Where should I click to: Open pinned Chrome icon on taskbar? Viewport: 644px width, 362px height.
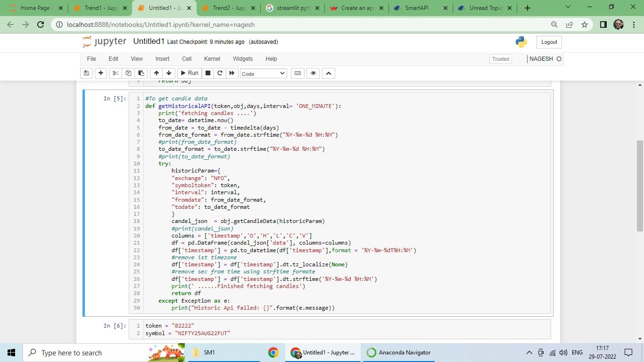point(273,353)
